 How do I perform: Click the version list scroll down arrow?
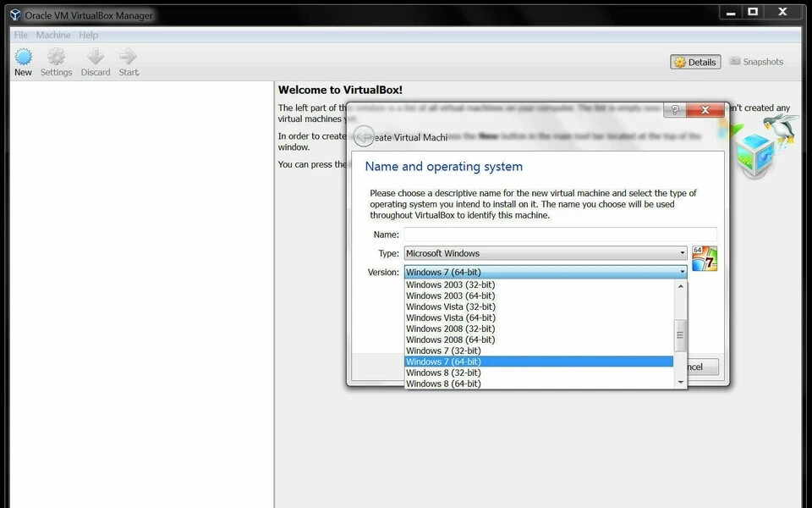click(x=680, y=383)
